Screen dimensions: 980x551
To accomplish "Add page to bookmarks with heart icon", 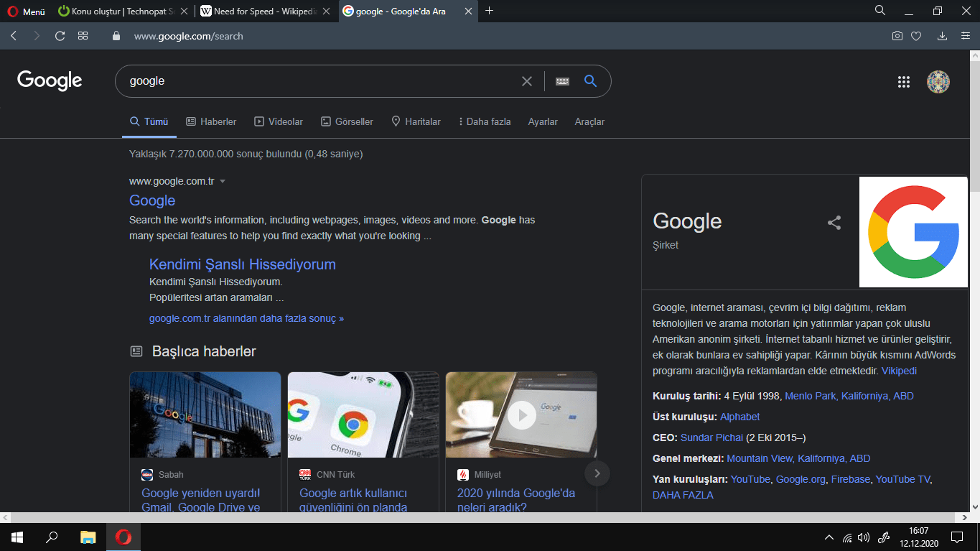I will [x=916, y=36].
